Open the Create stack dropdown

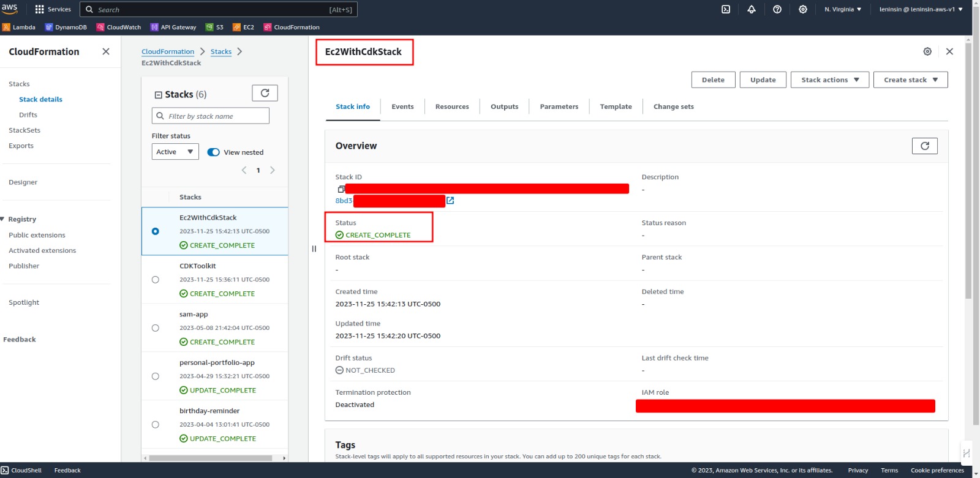[910, 80]
